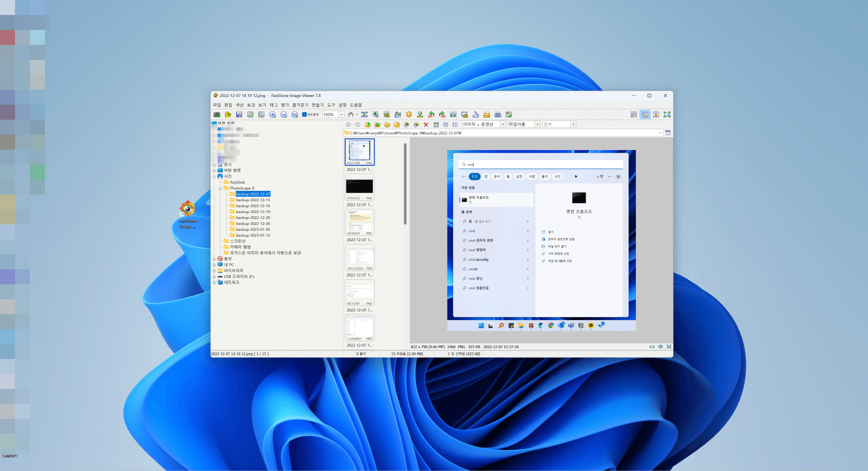Click the Zoom Out magnifier icon
Image resolution: width=868 pixels, height=471 pixels.
click(283, 115)
